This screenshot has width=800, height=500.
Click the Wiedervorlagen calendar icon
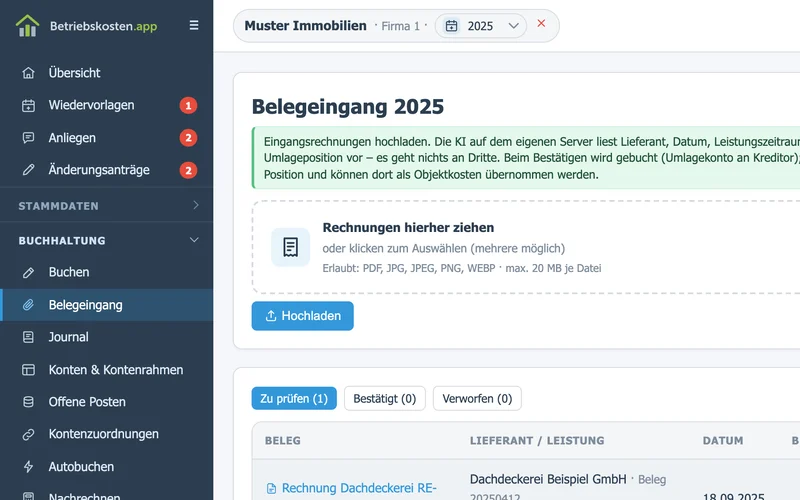(29, 106)
